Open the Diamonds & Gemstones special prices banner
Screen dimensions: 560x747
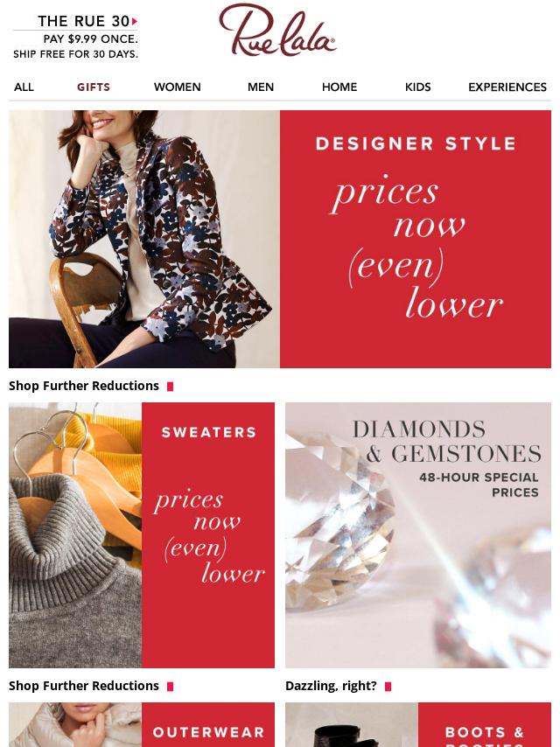click(x=418, y=535)
